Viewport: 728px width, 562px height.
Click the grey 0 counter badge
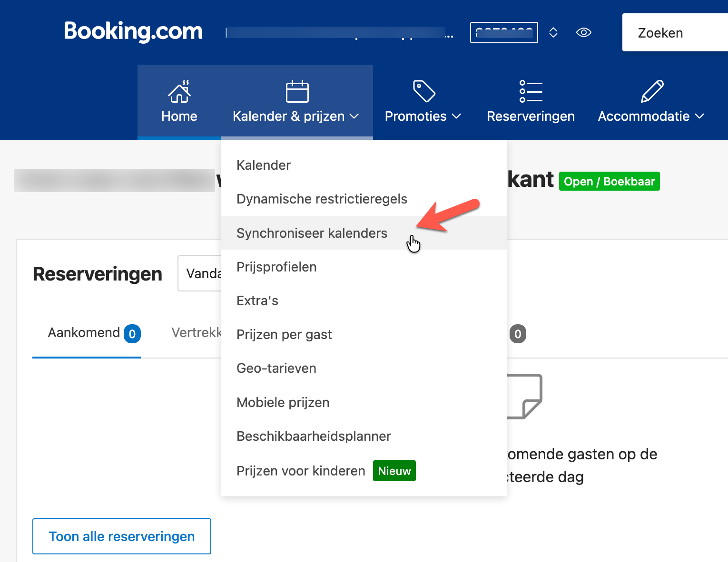click(518, 334)
